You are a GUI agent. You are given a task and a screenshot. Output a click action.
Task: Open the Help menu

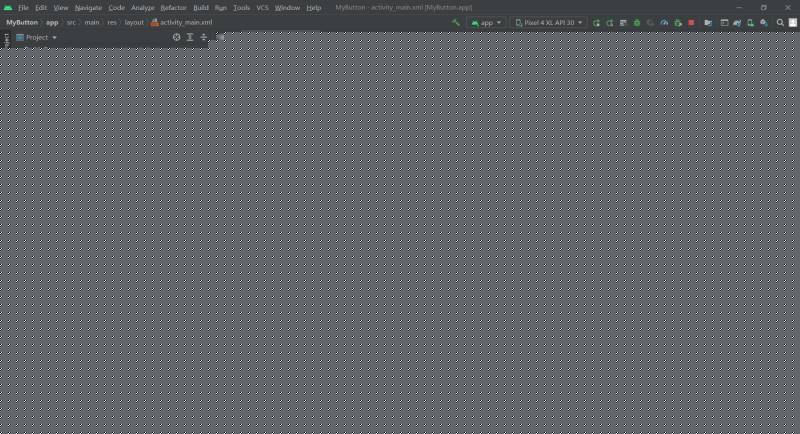[314, 8]
